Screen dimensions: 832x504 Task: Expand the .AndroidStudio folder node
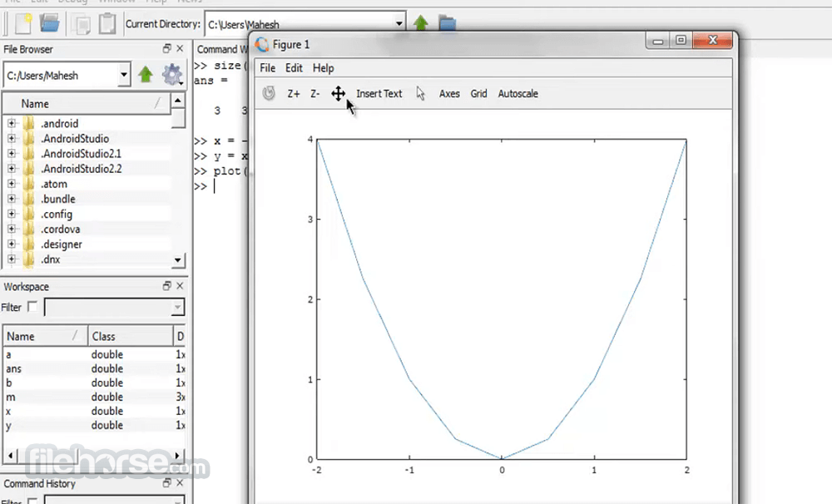point(11,138)
